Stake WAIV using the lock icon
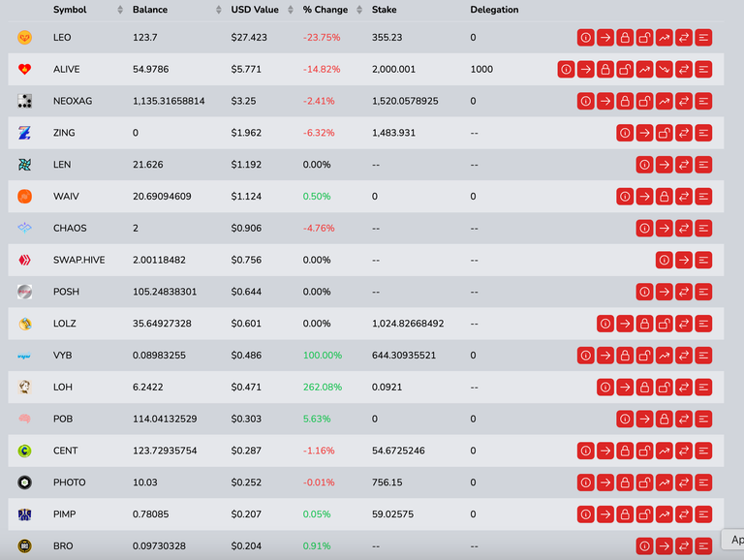 [x=665, y=197]
